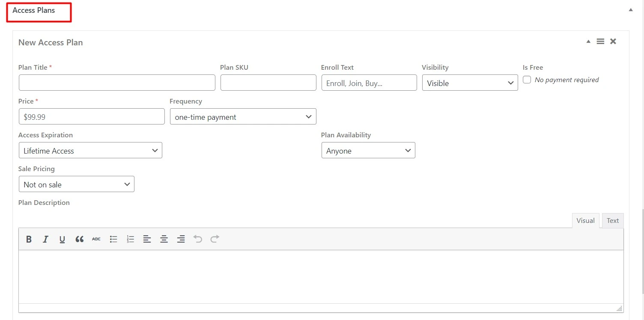Redo edit in description editor
Image resolution: width=644 pixels, height=320 pixels.
pos(215,239)
